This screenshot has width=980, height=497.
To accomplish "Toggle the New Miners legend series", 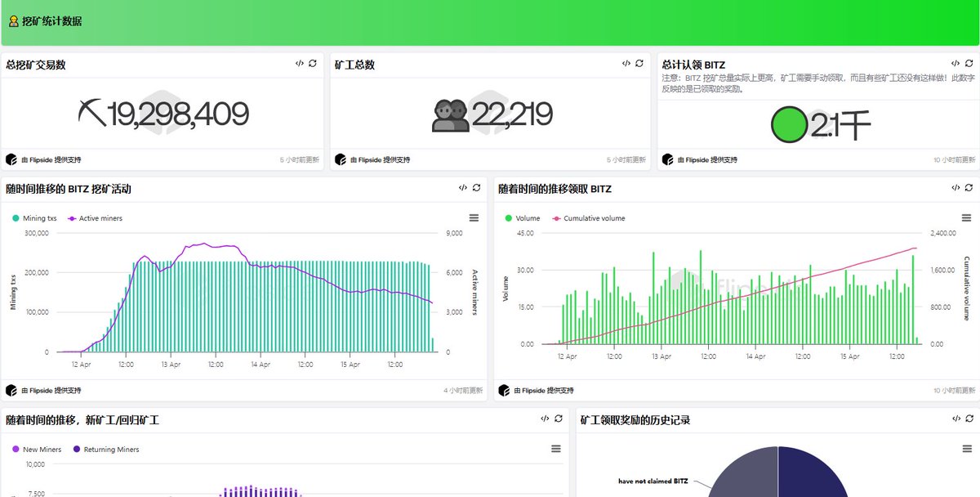I will (37, 449).
